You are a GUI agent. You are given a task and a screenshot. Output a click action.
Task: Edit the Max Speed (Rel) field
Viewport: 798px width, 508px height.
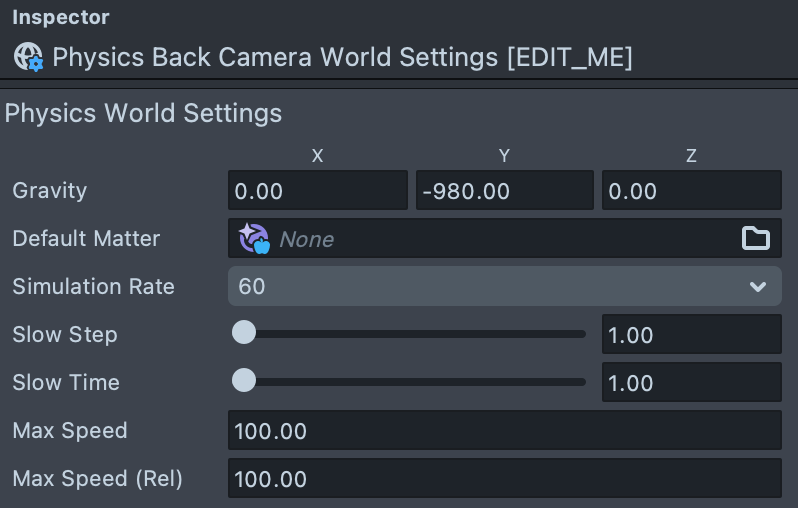tap(504, 479)
